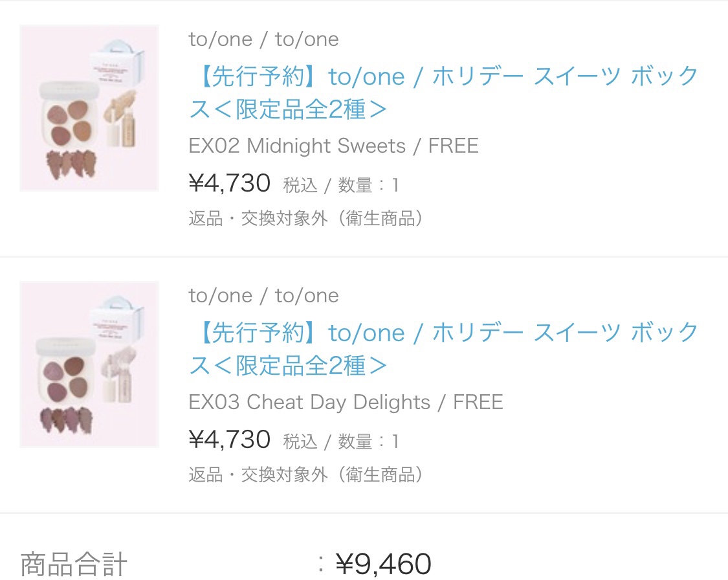The width and height of the screenshot is (728, 580).
Task: Select the to/one brand text above Cheat Day item
Action: pos(264,296)
